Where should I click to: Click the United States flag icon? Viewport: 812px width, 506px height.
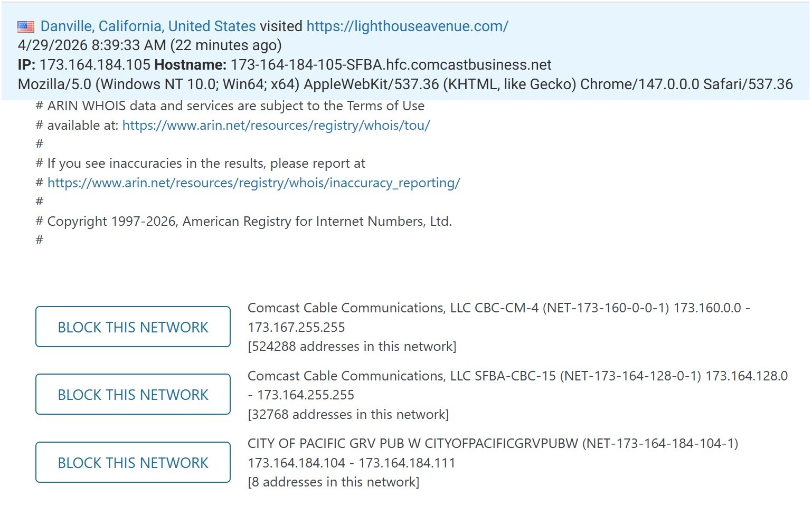(25, 26)
